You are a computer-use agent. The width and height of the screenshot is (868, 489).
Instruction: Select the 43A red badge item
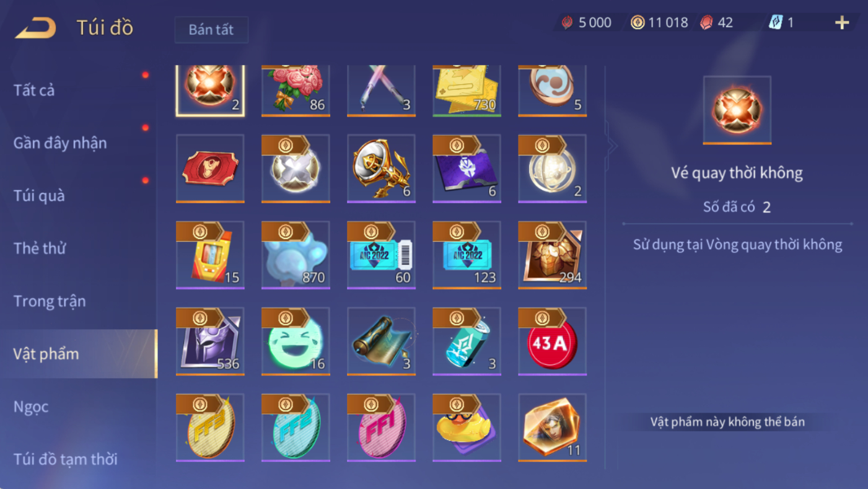point(552,341)
